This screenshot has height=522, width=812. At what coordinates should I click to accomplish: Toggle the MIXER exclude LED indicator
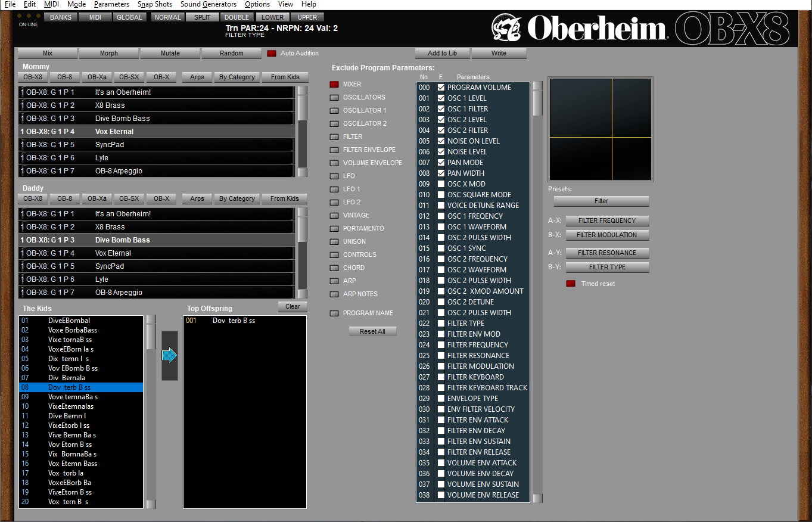point(334,85)
